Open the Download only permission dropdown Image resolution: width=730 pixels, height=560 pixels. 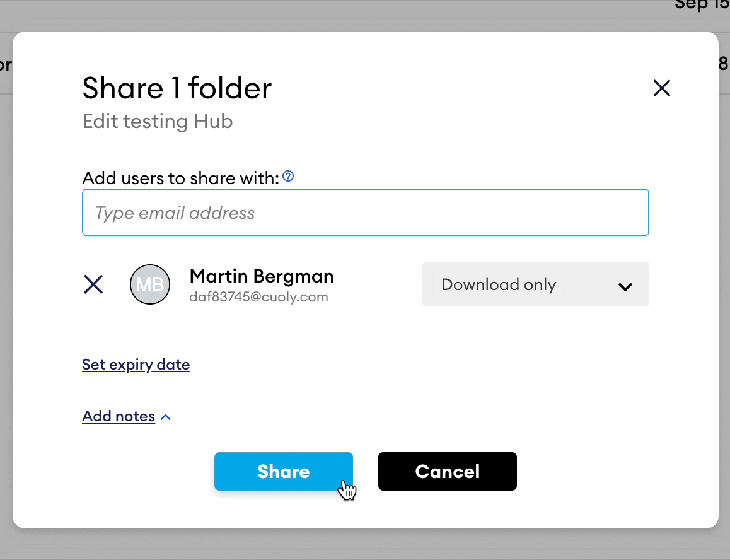(535, 284)
